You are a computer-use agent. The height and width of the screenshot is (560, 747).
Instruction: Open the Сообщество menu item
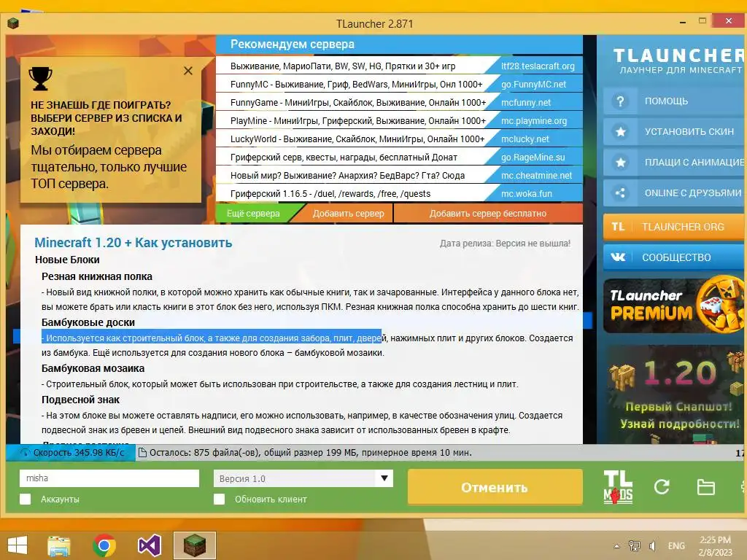pos(675,257)
